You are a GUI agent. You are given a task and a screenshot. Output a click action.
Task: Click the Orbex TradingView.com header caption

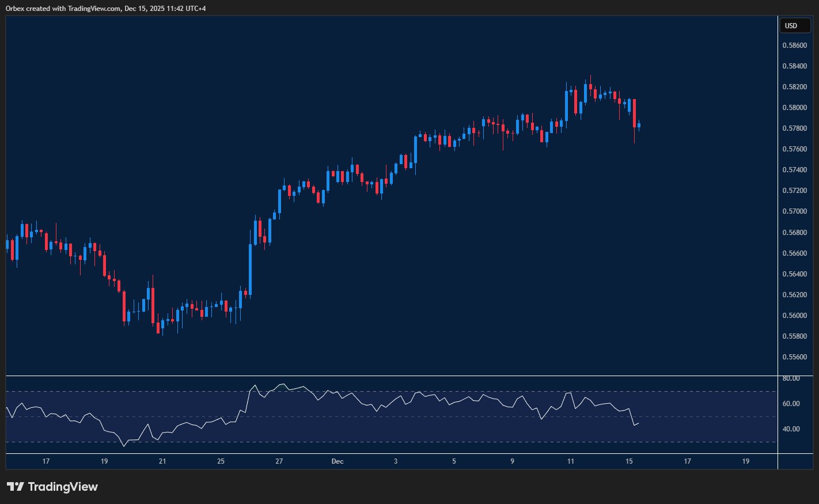(x=105, y=8)
